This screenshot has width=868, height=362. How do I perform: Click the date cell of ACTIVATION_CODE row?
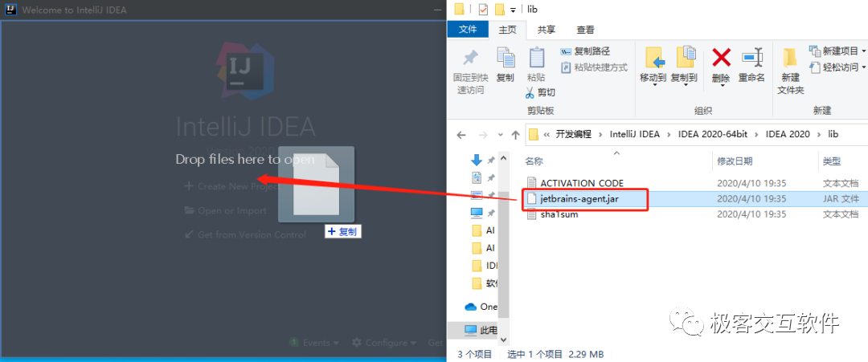751,183
